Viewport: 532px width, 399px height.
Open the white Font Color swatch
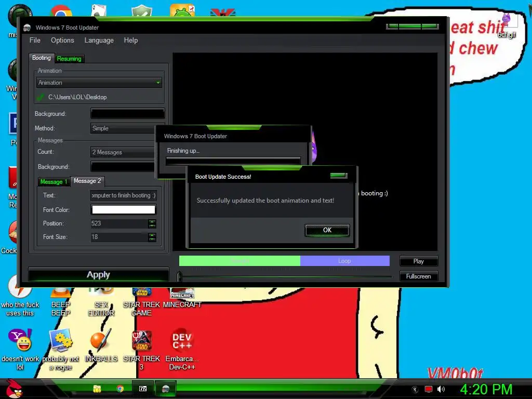[x=124, y=210]
